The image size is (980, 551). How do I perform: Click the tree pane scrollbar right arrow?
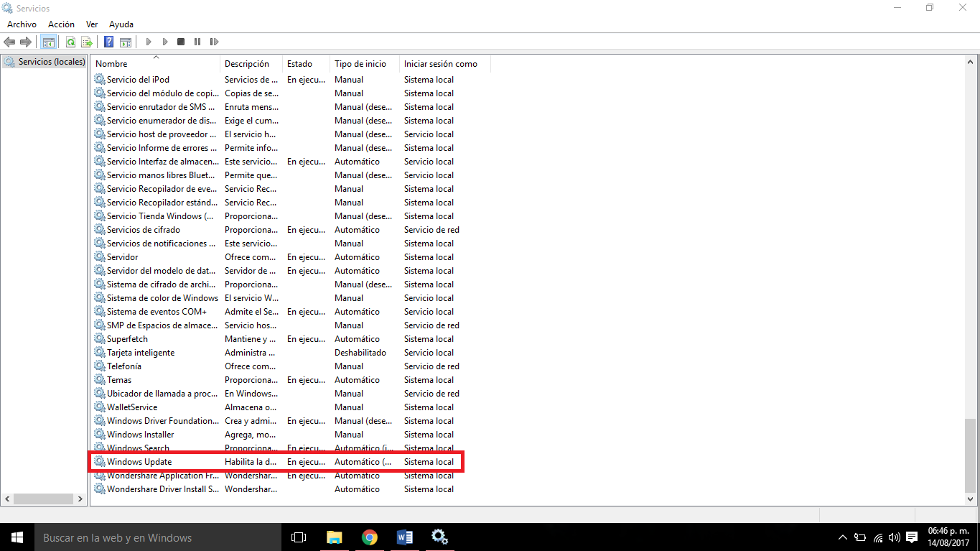[x=80, y=499]
